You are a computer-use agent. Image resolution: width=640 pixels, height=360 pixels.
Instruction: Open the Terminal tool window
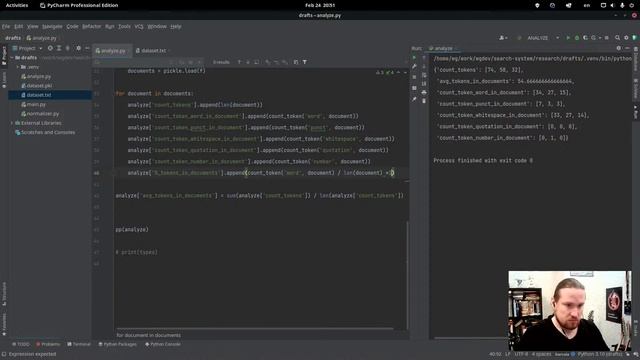tap(79, 344)
